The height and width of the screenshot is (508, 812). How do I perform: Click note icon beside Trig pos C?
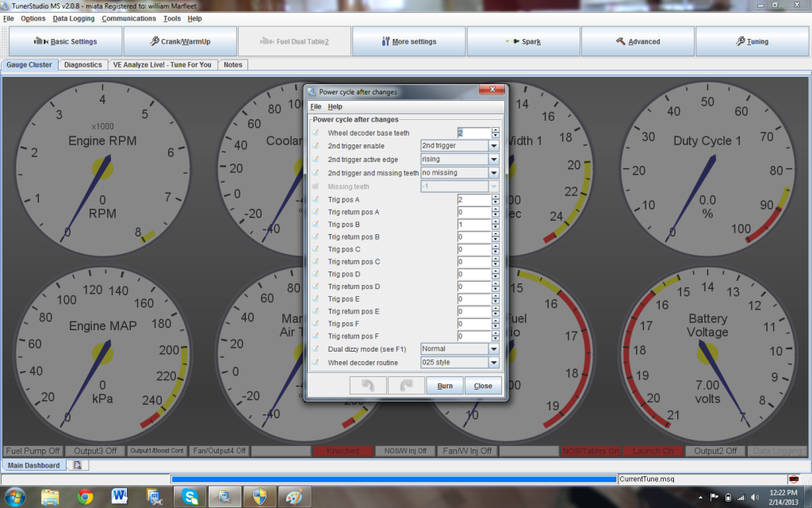point(316,249)
